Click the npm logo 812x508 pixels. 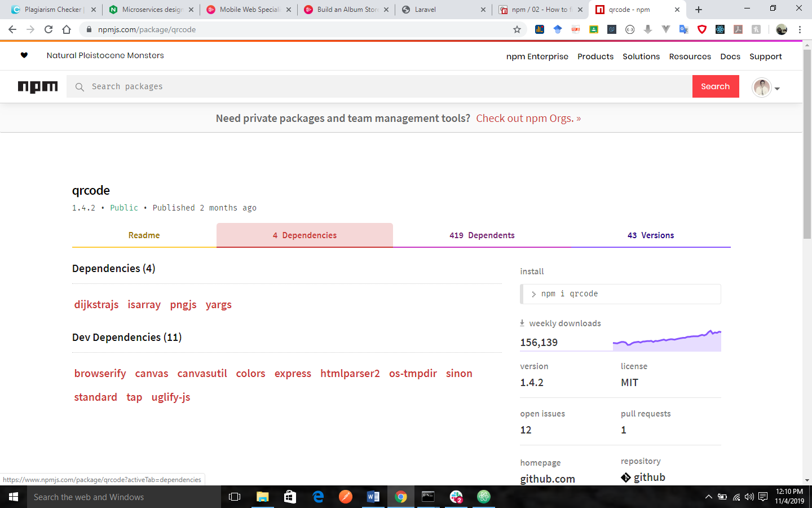(38, 86)
